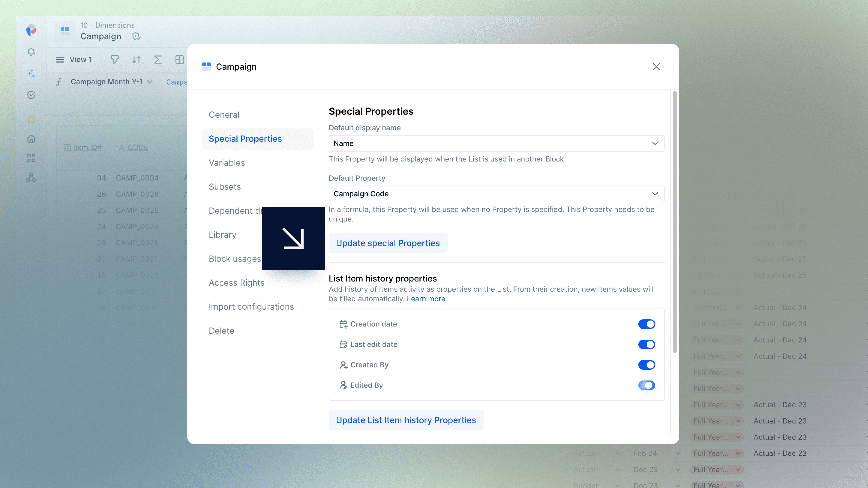Open the four-square apps grid icon
Viewport: 868px width, 488px height.
(x=31, y=158)
